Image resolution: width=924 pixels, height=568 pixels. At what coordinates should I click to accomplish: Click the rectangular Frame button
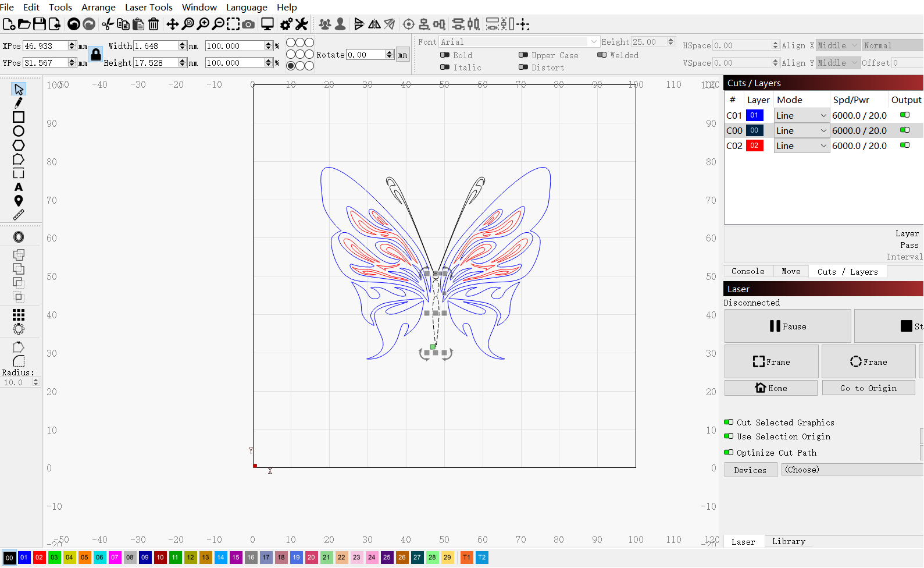click(x=772, y=362)
